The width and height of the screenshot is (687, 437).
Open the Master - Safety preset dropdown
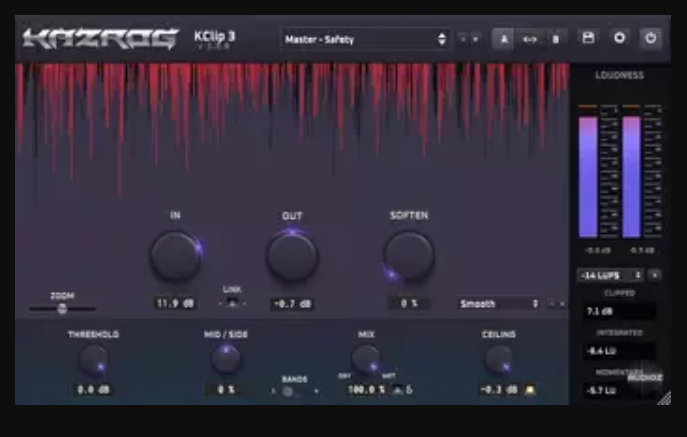pyautogui.click(x=366, y=39)
